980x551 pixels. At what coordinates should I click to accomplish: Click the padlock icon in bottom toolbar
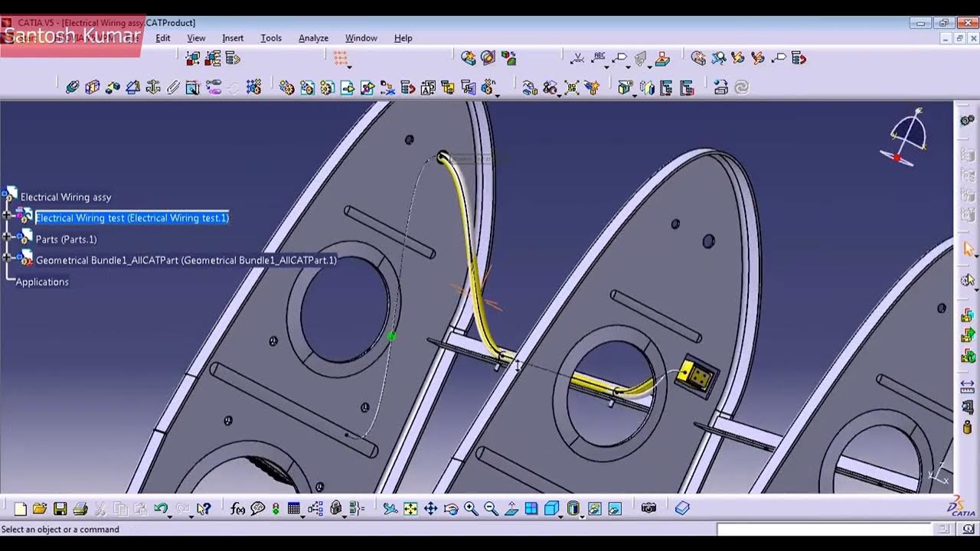[335, 508]
